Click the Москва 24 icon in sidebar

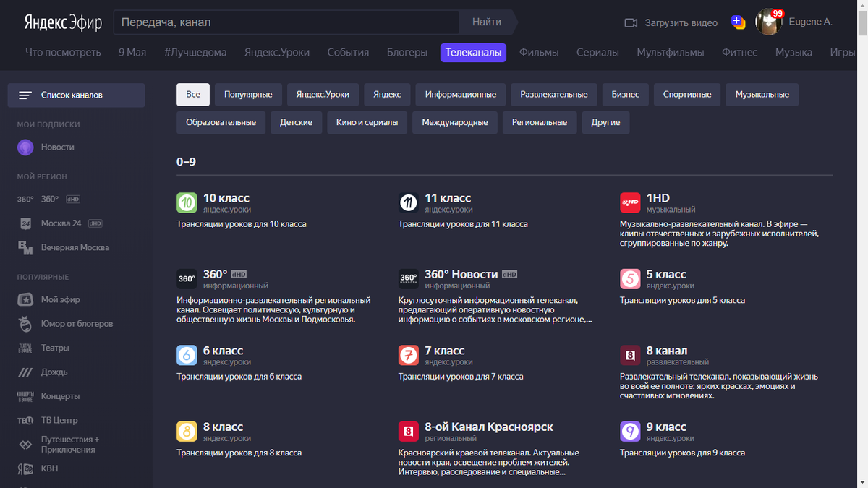tap(25, 223)
